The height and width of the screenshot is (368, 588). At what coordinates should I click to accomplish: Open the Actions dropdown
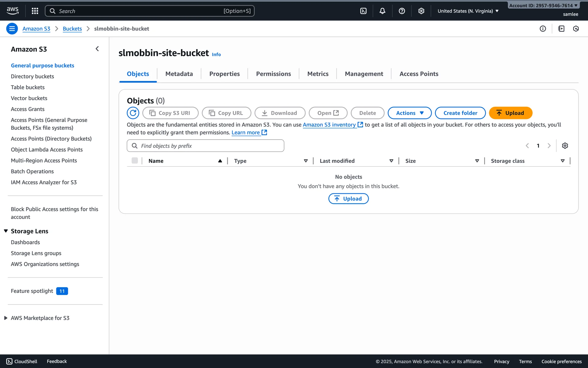pos(409,113)
